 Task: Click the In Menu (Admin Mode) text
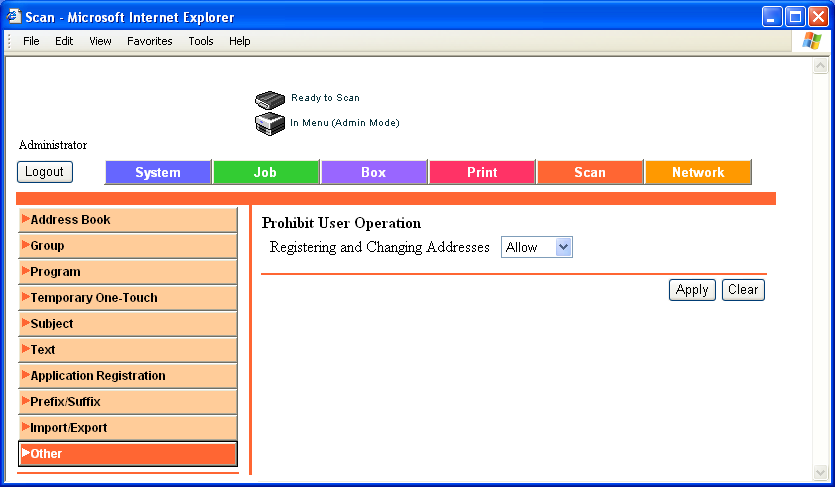point(345,123)
